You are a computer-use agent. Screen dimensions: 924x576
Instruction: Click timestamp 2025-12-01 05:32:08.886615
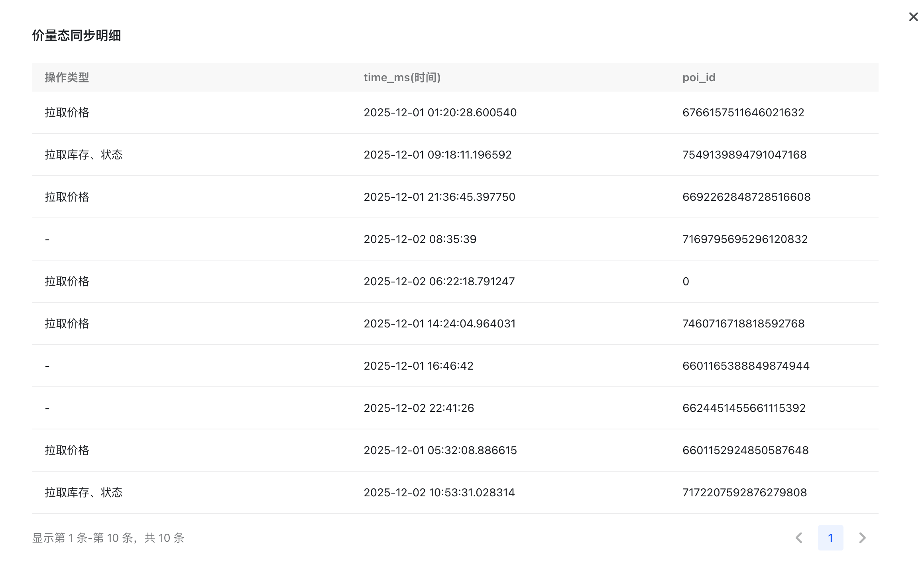[440, 450]
